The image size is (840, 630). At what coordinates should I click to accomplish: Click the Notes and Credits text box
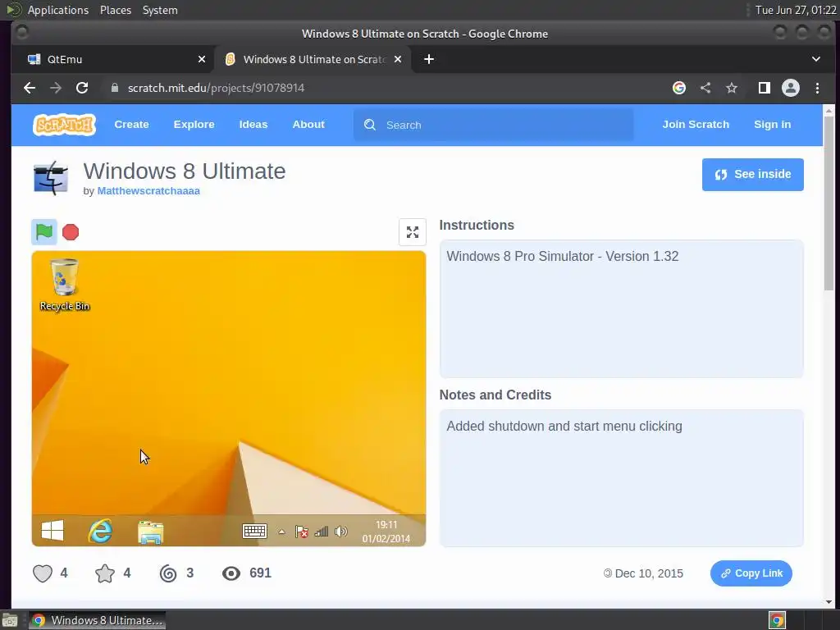point(622,478)
